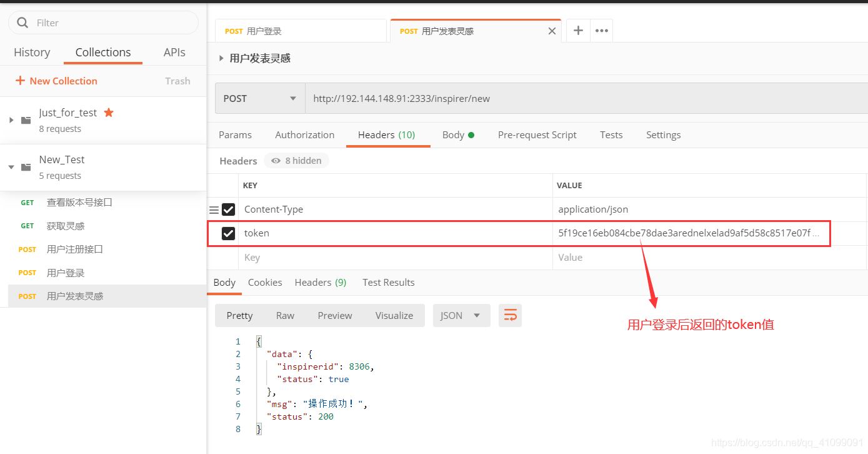The width and height of the screenshot is (868, 454).
Task: Open the response Headers (9) tab
Action: tap(321, 282)
